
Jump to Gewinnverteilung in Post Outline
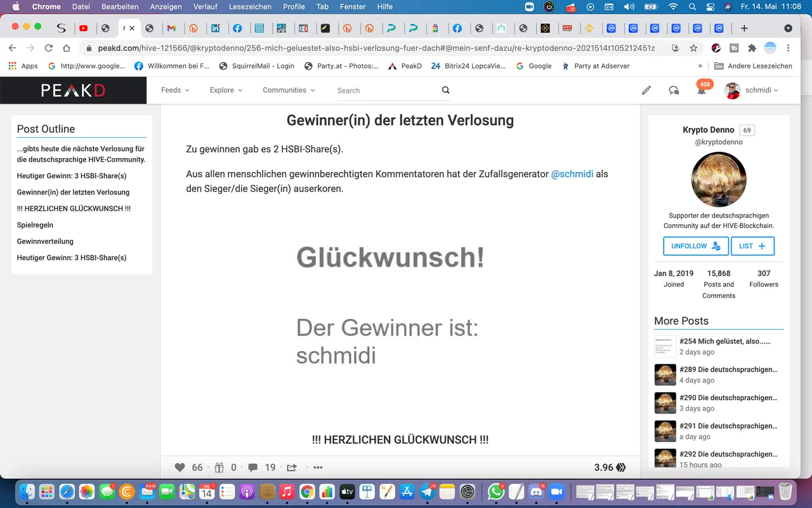[x=45, y=241]
